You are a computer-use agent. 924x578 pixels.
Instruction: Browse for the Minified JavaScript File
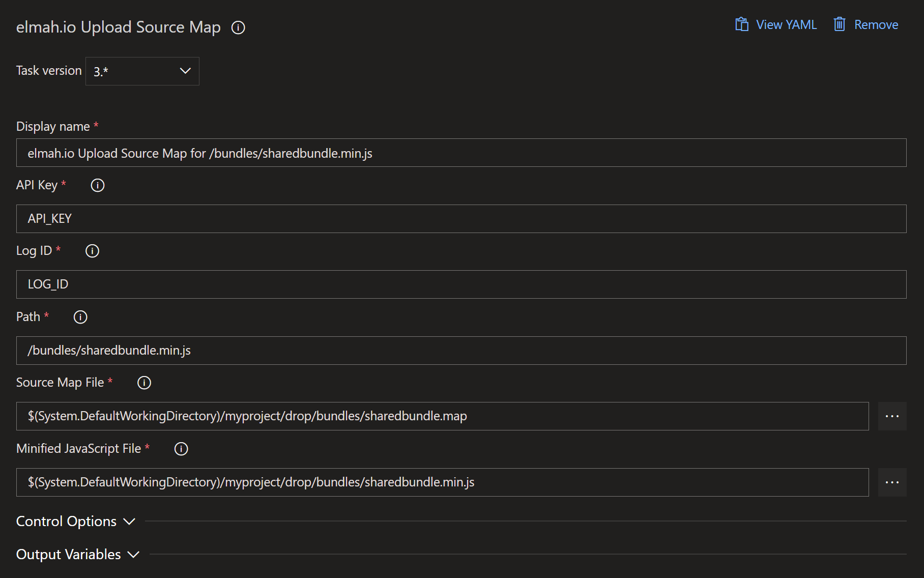(892, 482)
